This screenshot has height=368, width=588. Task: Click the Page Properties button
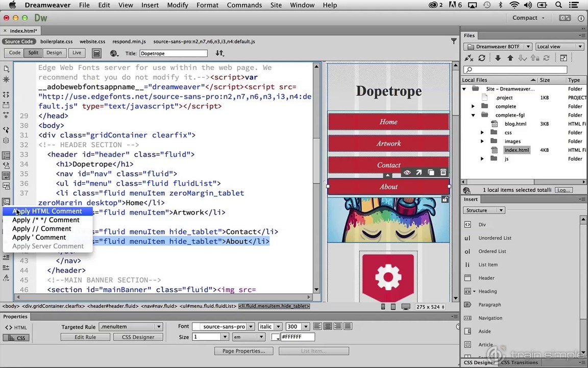click(244, 351)
